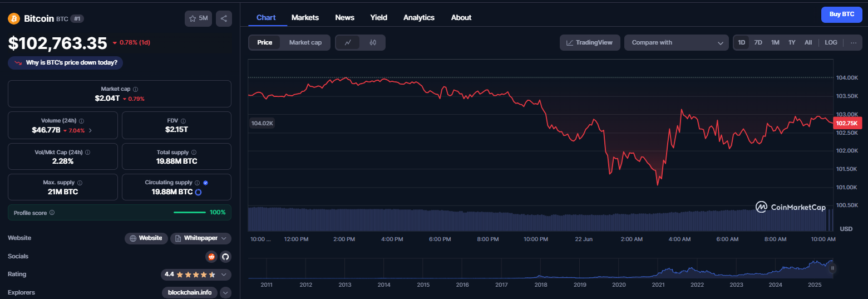868x299 pixels.
Task: Click the Profile score info icon
Action: coord(52,212)
